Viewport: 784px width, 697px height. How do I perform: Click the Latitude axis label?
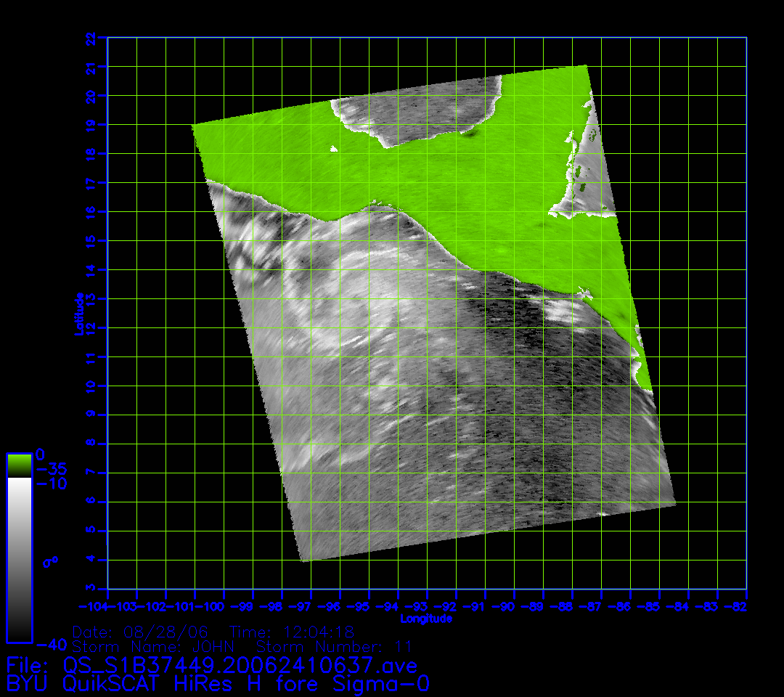click(79, 313)
